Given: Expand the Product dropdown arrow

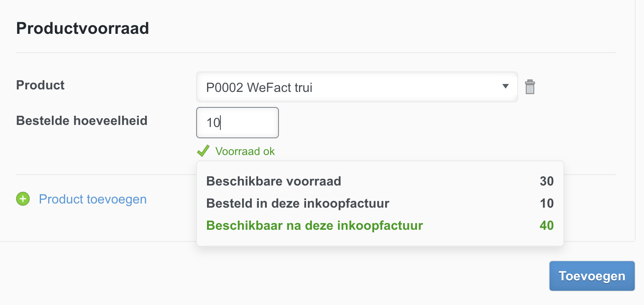Looking at the screenshot, I should click(505, 86).
